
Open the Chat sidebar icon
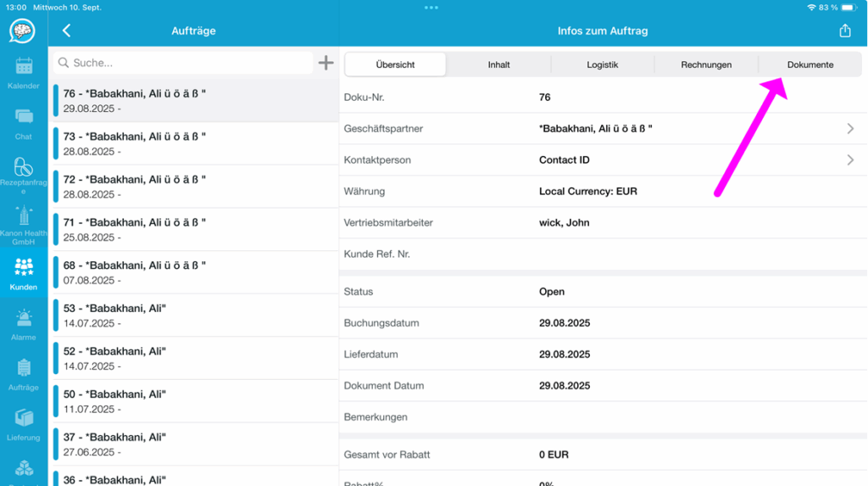click(24, 117)
